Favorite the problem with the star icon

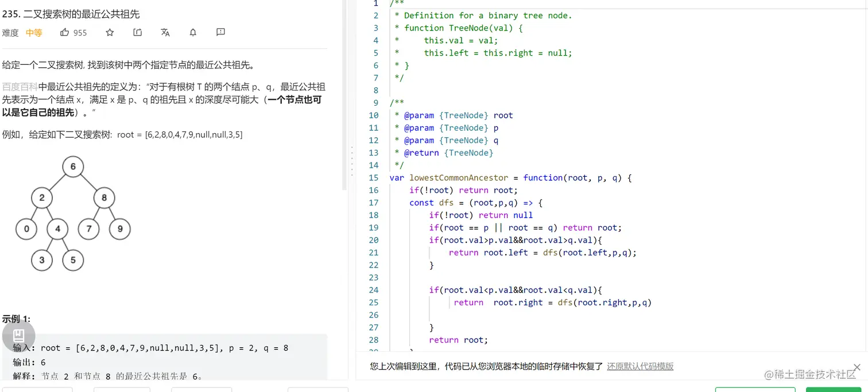point(110,33)
